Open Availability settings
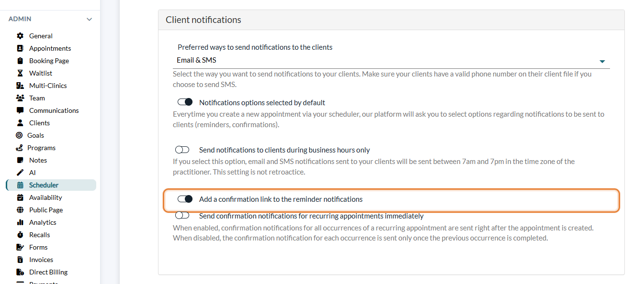Viewport: 644px width, 284px height. coord(45,197)
